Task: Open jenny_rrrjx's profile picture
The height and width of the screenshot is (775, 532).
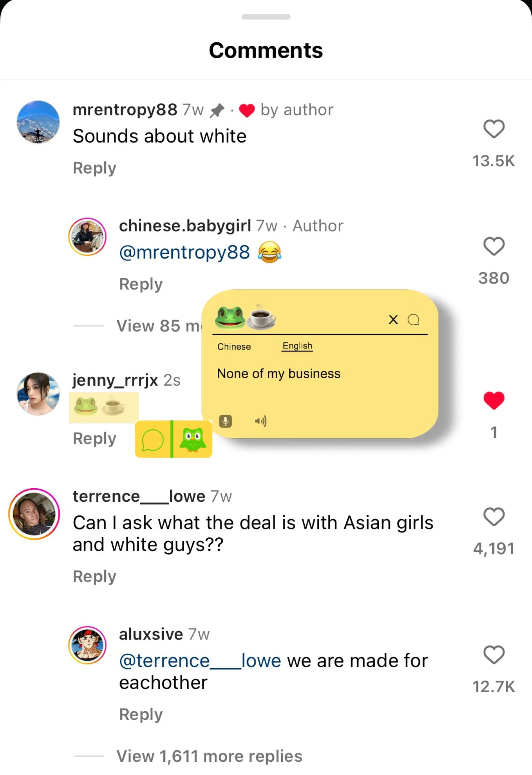Action: (x=38, y=394)
